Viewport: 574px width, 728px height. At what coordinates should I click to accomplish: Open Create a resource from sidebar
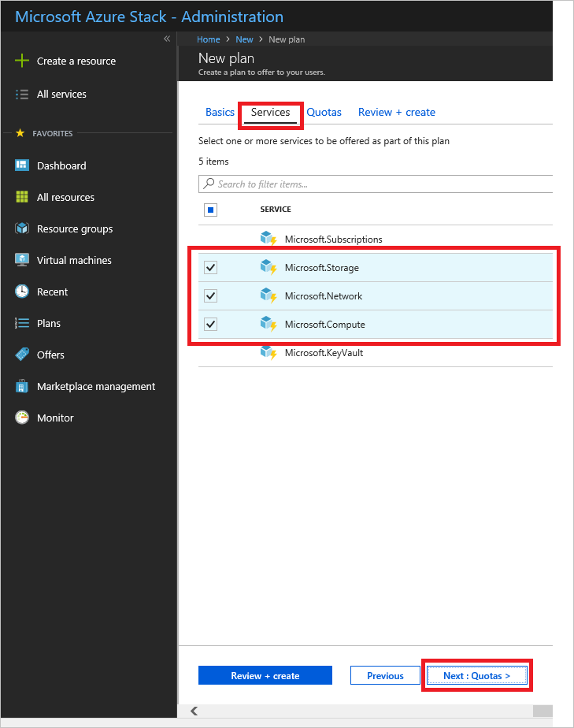[x=77, y=61]
